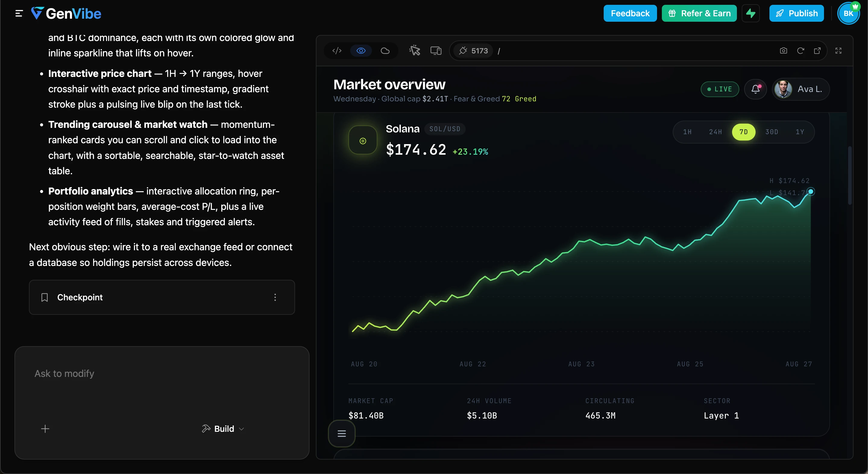
Task: Take a preview screenshot with camera icon
Action: click(783, 51)
